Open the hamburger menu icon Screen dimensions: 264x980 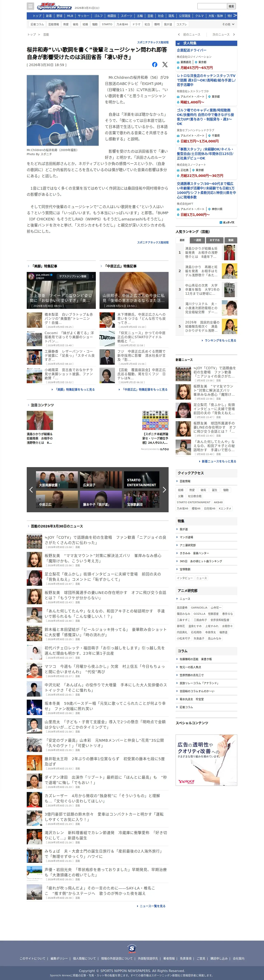click(x=30, y=6)
